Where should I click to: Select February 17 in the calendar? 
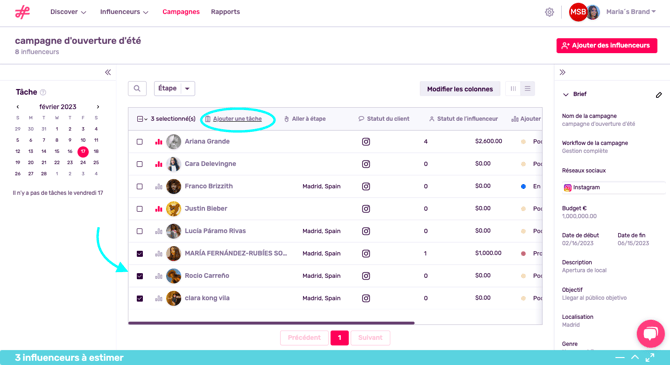coord(83,151)
